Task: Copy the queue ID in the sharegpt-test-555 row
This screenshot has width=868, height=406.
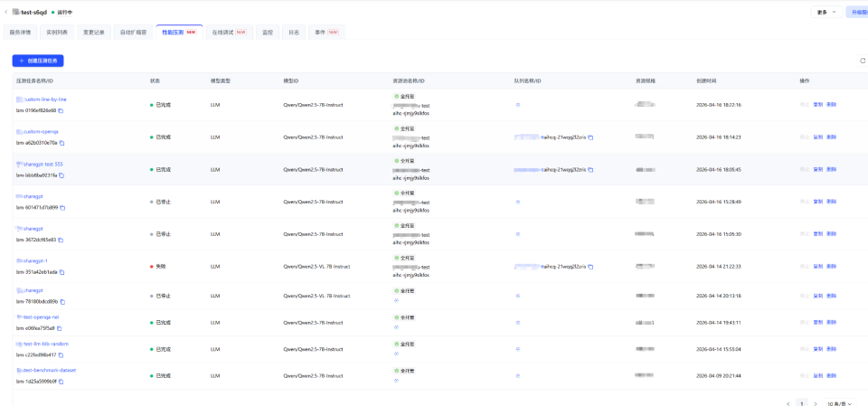Action: click(590, 170)
